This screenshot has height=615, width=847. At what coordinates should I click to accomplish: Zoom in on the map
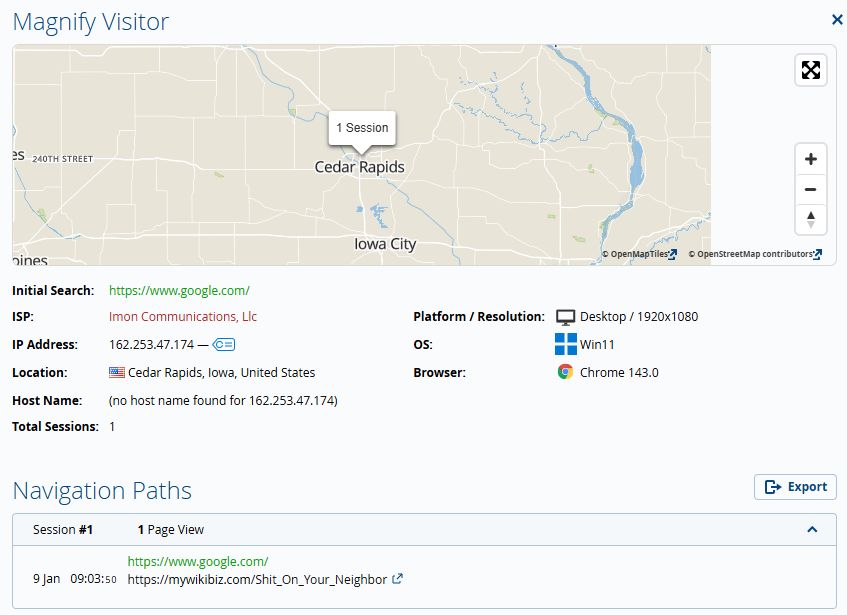tap(810, 159)
